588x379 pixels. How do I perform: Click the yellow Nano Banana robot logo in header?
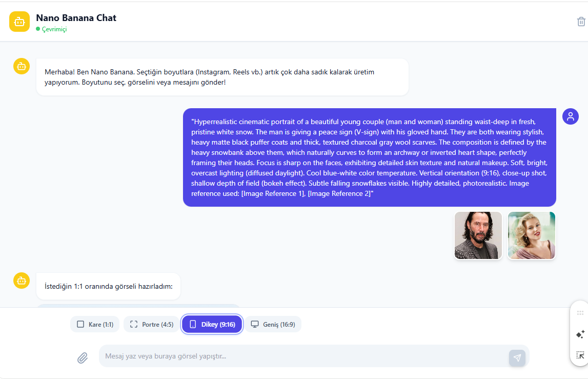pyautogui.click(x=19, y=22)
